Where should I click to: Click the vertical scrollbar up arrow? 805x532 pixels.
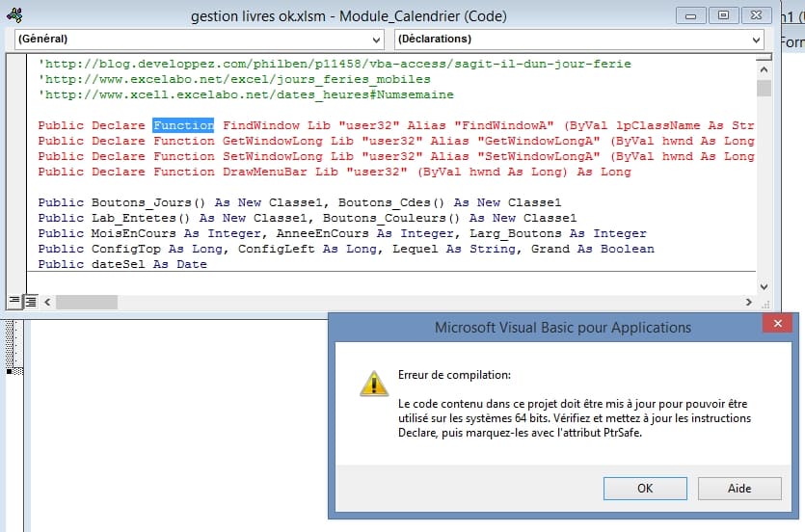point(764,69)
